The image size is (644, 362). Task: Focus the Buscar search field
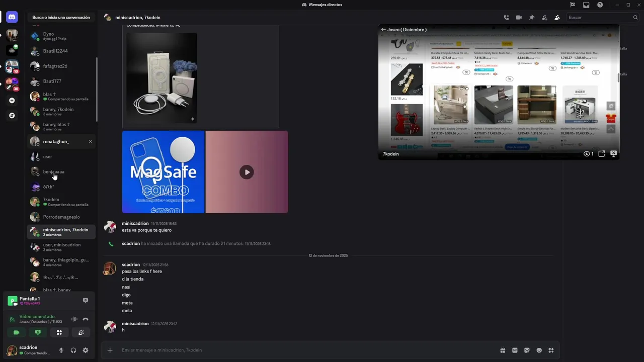point(603,18)
